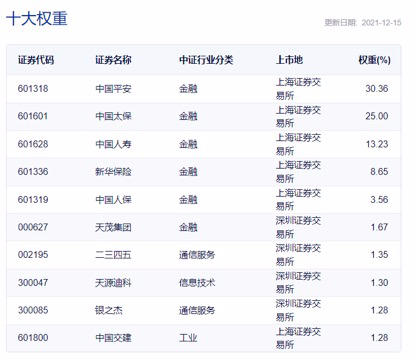
Task: Select security name 中国太保
Action: pyautogui.click(x=113, y=116)
